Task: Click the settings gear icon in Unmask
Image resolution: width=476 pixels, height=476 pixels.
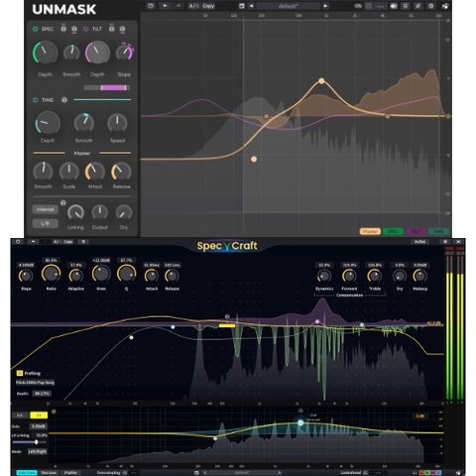Action: pos(430,6)
